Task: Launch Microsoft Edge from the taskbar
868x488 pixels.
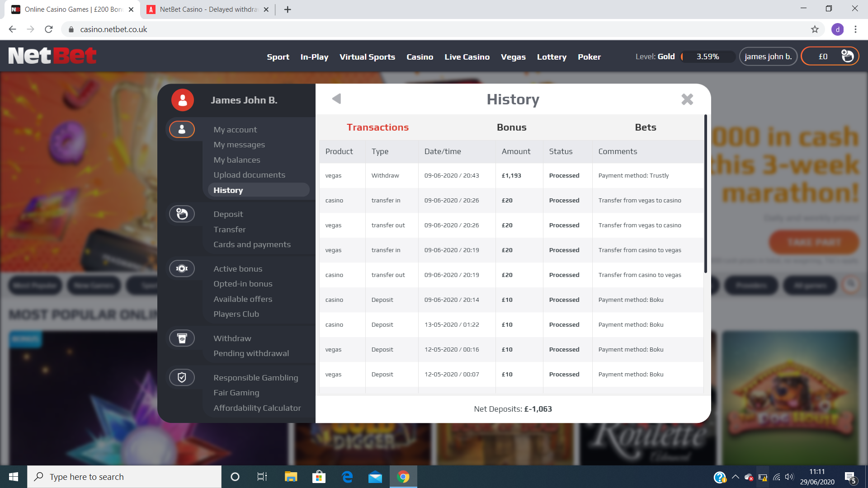Action: coord(347,477)
